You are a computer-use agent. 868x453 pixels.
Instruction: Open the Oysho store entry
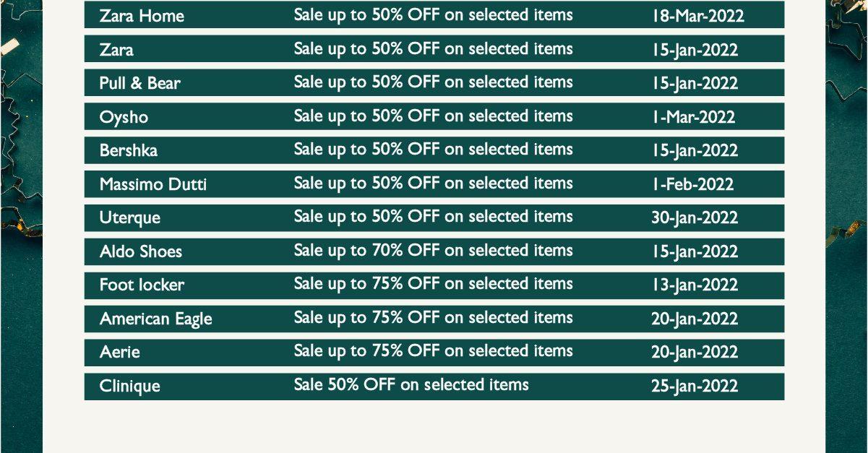[124, 117]
